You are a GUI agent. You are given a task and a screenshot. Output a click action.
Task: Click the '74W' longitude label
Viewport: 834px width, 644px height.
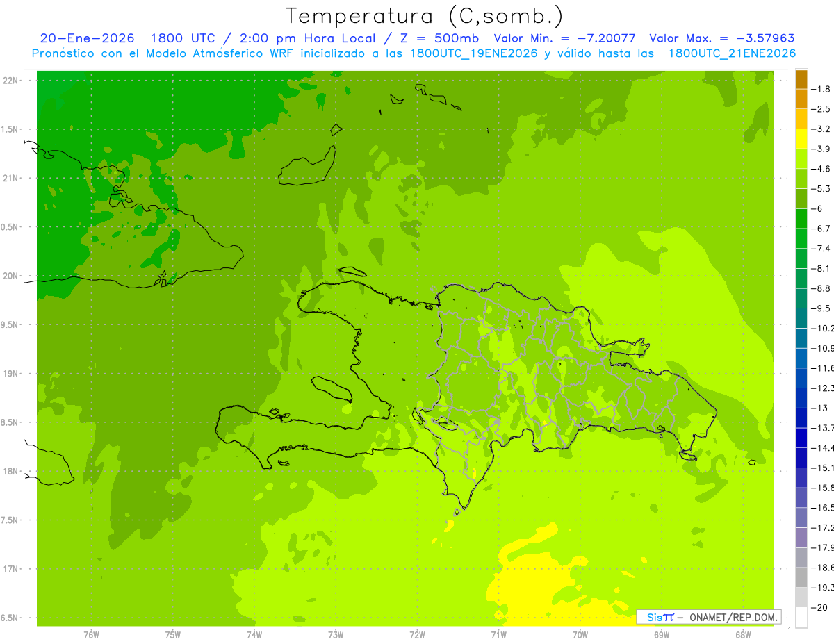[x=254, y=635]
